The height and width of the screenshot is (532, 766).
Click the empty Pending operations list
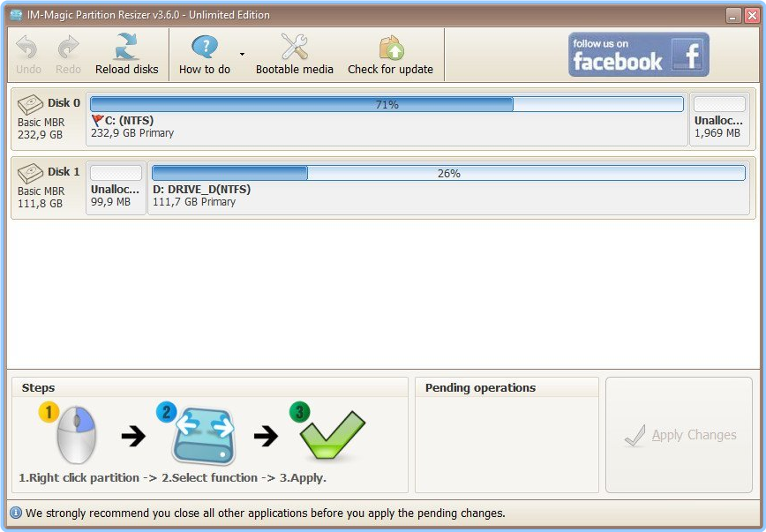(x=507, y=445)
